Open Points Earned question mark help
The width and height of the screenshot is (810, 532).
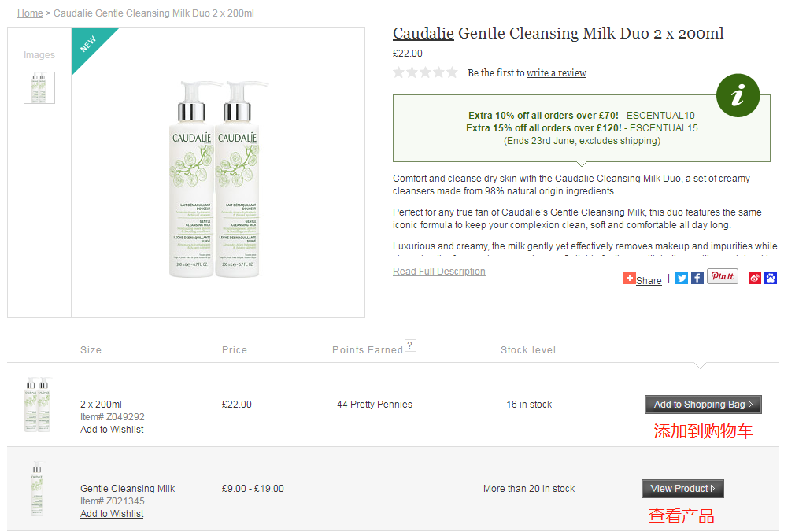coord(410,345)
